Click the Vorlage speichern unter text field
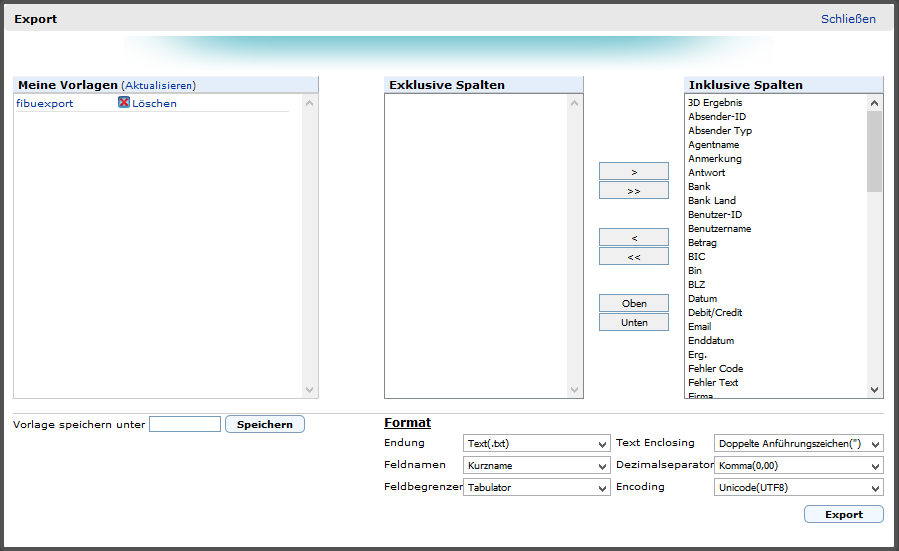Image resolution: width=899 pixels, height=551 pixels. [185, 424]
